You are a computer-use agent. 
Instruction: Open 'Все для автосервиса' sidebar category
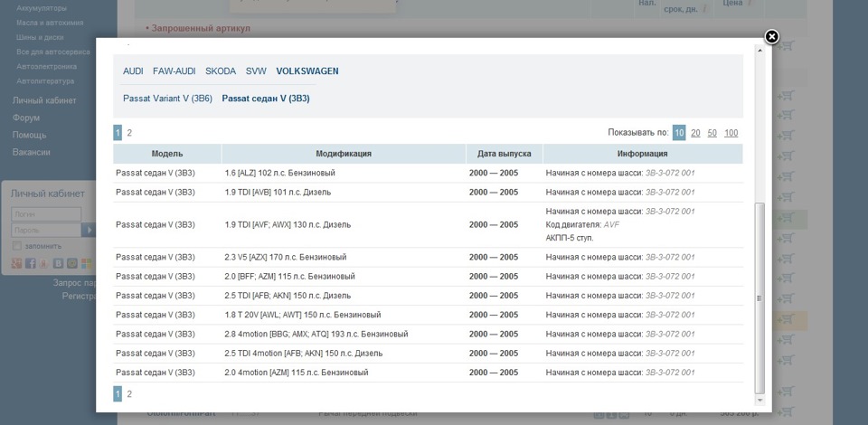coord(53,52)
